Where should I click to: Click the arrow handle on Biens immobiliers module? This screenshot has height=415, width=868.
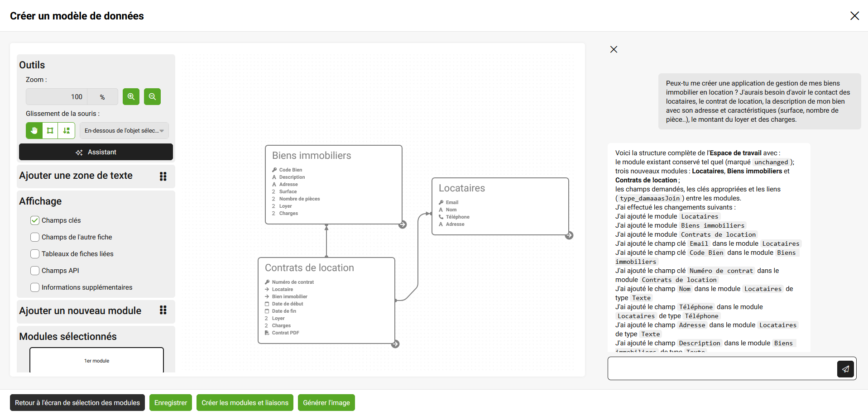pos(403,224)
